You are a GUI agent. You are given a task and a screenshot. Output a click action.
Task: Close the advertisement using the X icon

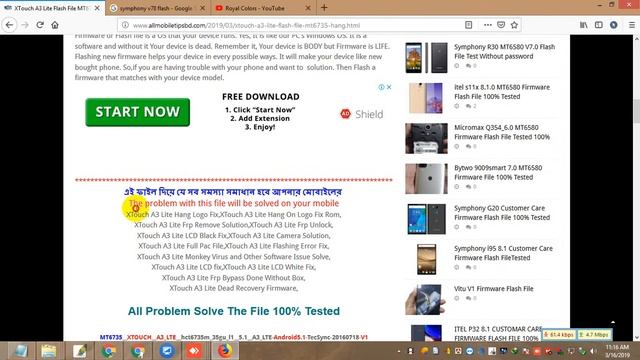point(389,87)
